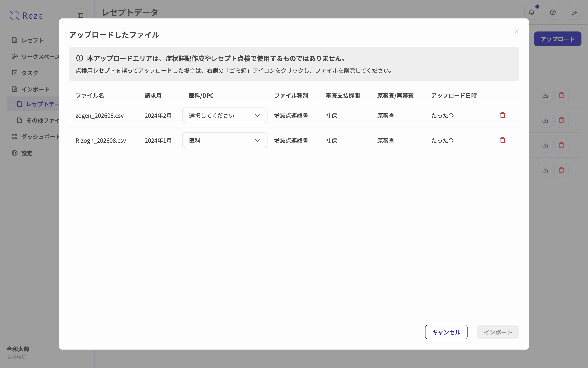
Task: Delete the third background list row
Action: click(x=561, y=145)
